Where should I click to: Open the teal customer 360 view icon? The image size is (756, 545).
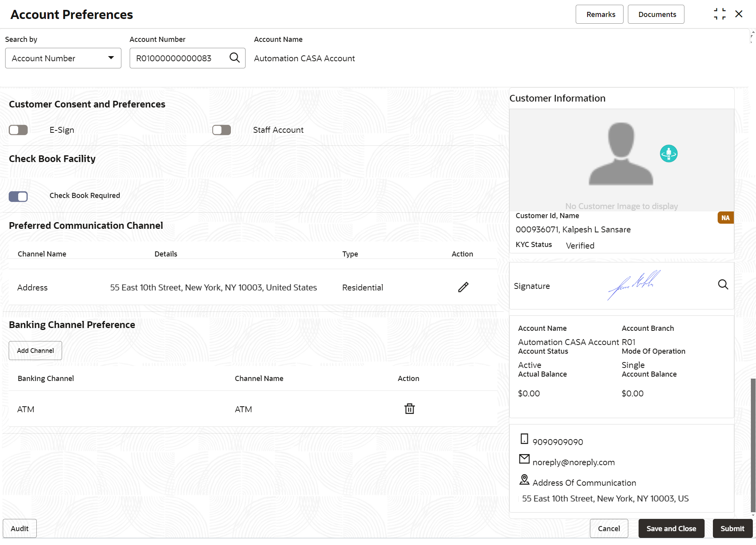point(668,153)
